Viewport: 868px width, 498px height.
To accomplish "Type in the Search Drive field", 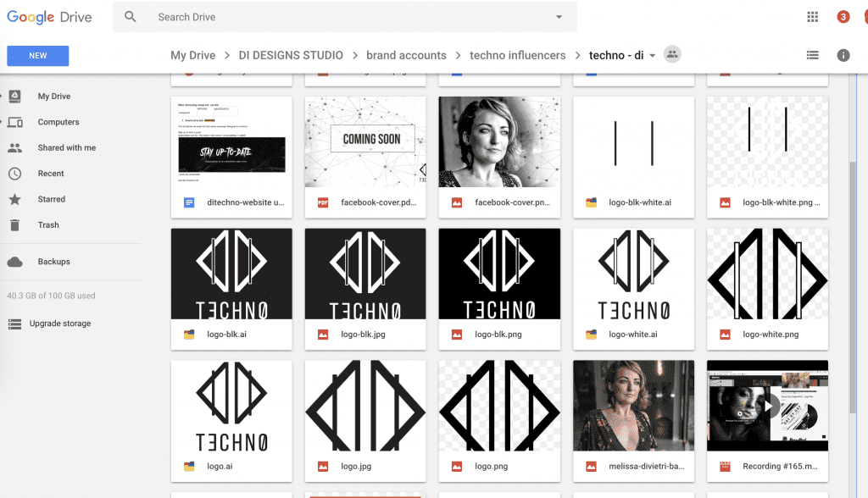I will (339, 17).
